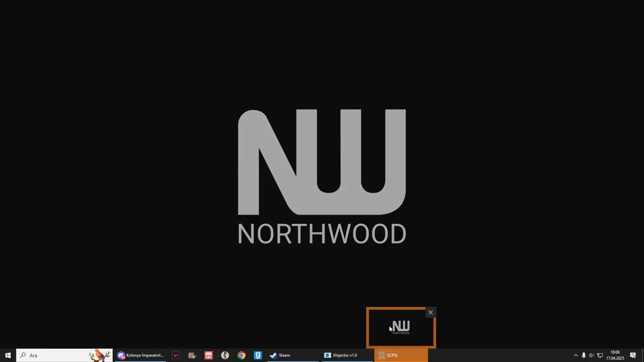Open the red storefront app in taskbar

point(208,355)
